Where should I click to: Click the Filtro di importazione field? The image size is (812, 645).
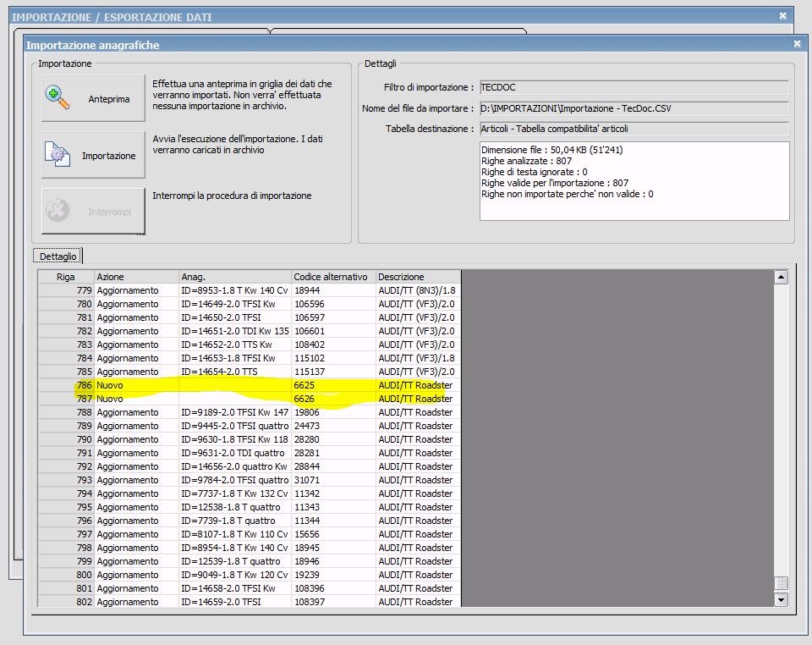(x=634, y=87)
